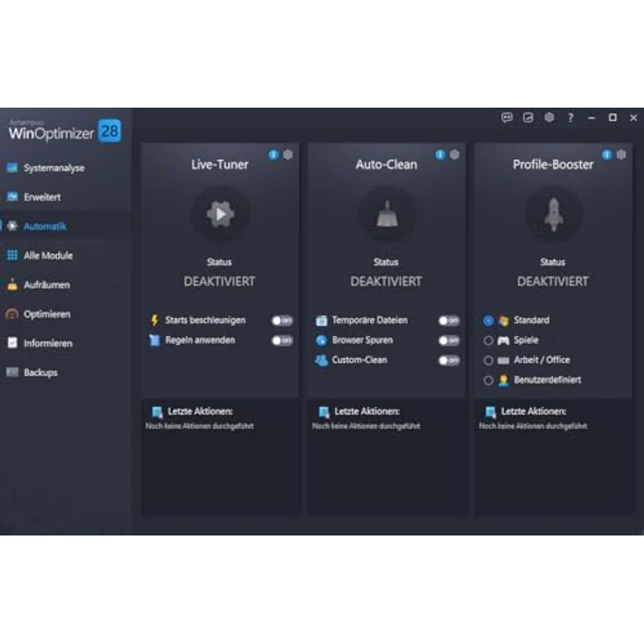This screenshot has width=644, height=644.
Task: Click DEAKTIVIERT status under Live-Tuner
Action: [220, 282]
